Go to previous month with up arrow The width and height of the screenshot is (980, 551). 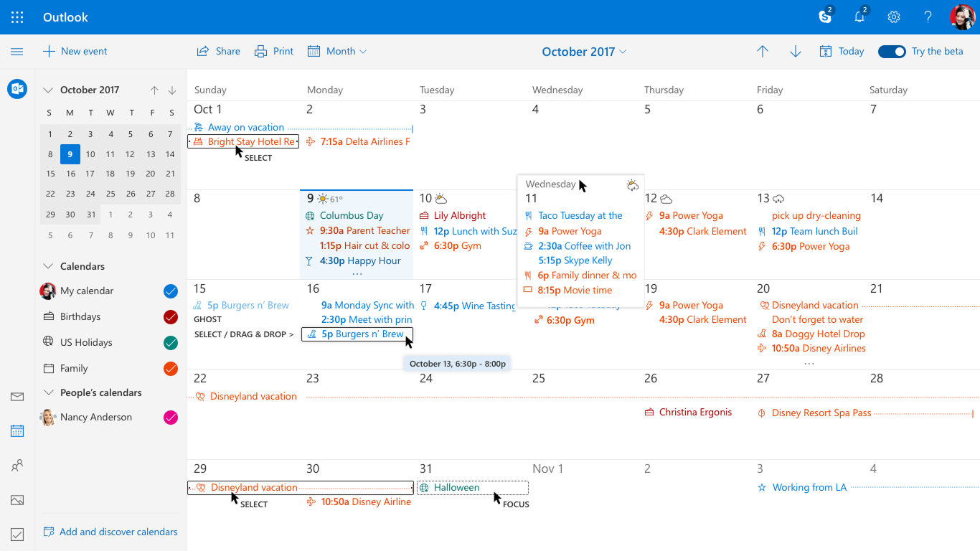(763, 52)
